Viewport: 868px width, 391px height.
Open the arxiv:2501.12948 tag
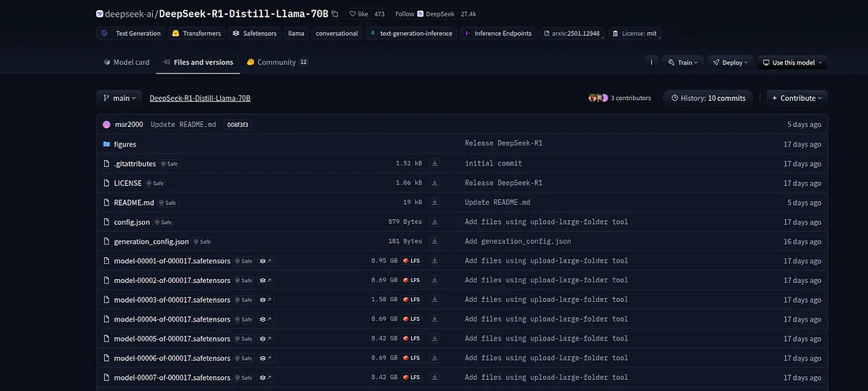[572, 33]
